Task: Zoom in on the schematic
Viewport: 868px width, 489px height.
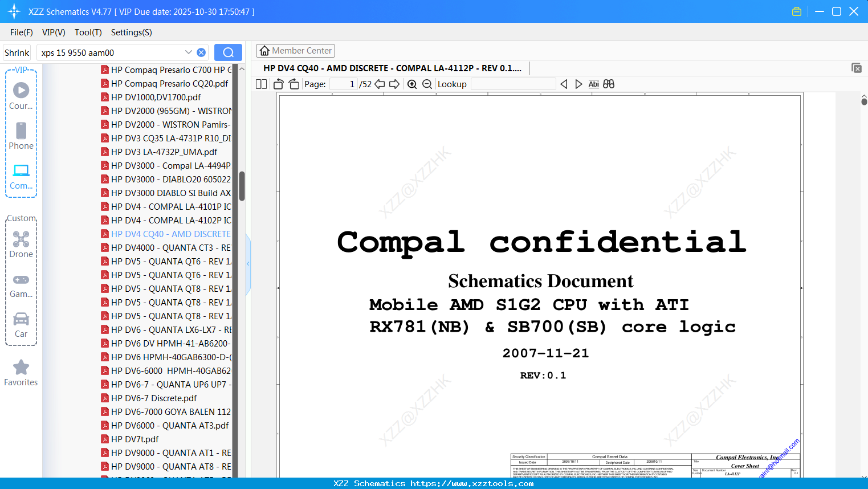Action: tap(412, 84)
